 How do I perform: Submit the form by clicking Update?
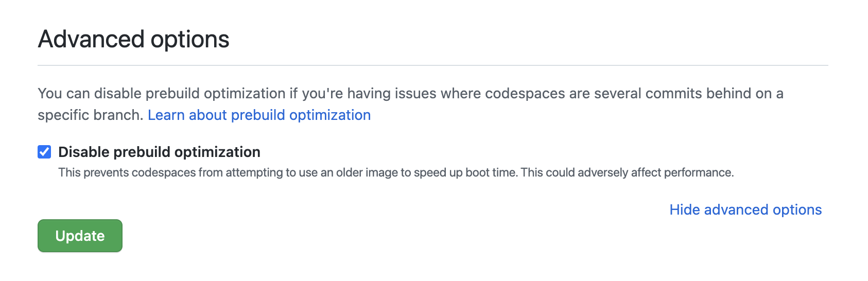click(x=80, y=236)
